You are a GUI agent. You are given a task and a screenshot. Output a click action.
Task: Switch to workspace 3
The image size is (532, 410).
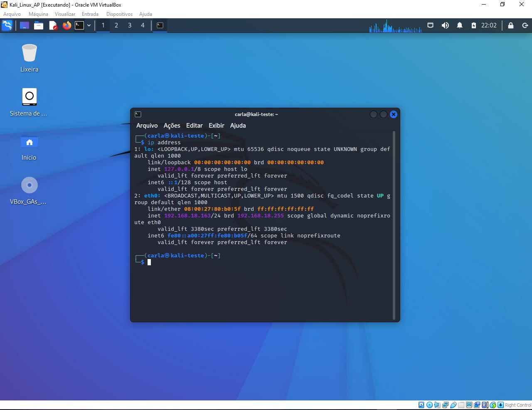130,25
